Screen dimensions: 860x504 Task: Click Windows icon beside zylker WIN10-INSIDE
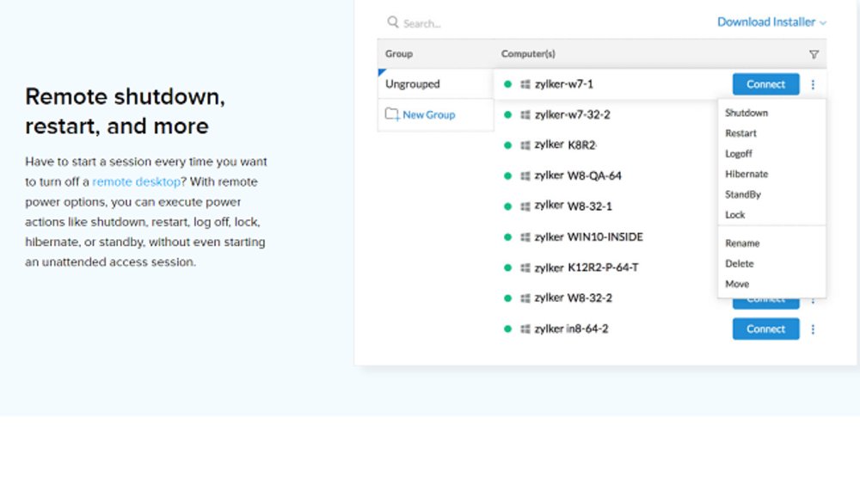(x=525, y=237)
